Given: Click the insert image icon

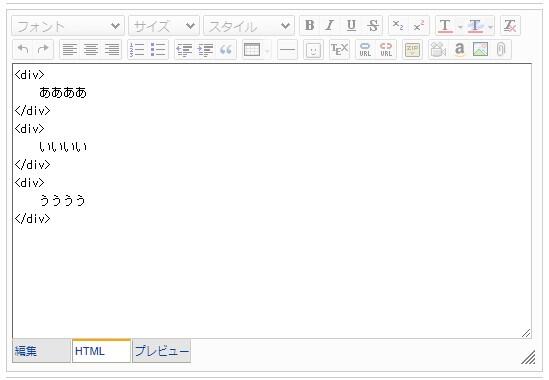Looking at the screenshot, I should tap(480, 49).
